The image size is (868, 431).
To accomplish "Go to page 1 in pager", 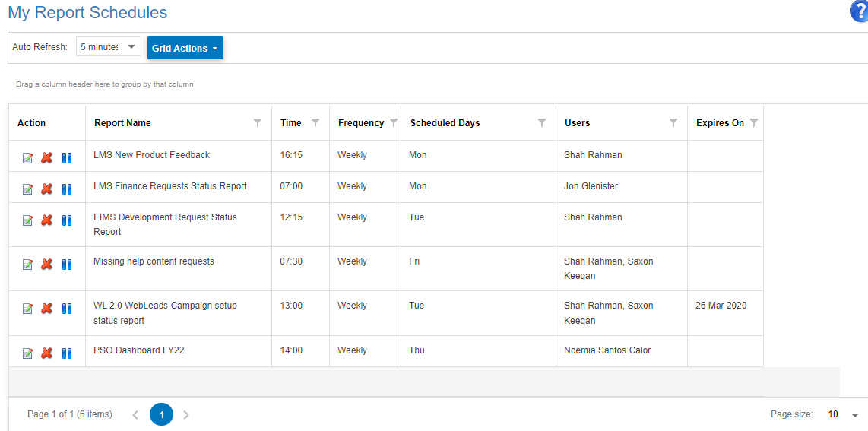I will click(x=161, y=414).
